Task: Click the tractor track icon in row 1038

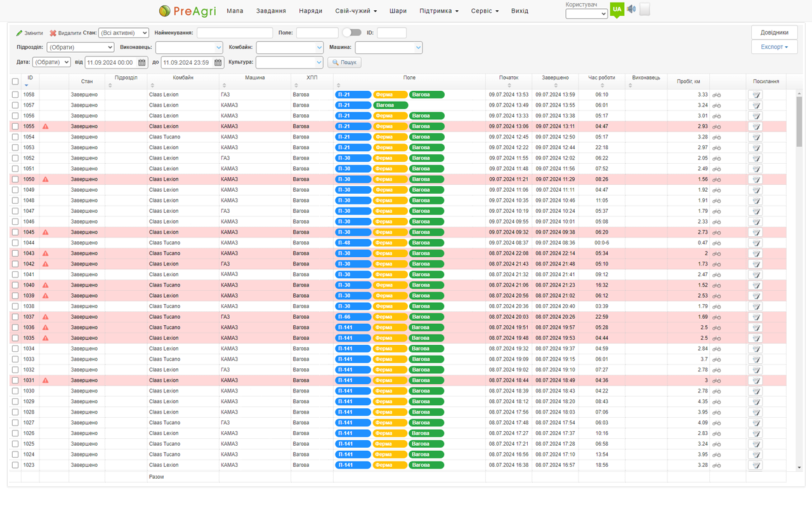Action: coord(717,306)
